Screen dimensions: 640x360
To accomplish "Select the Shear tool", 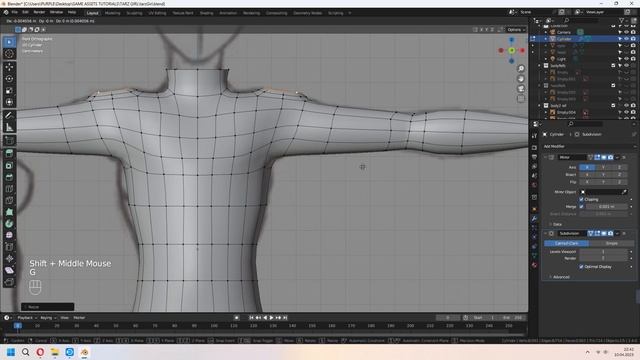I will pyautogui.click(x=9, y=270).
